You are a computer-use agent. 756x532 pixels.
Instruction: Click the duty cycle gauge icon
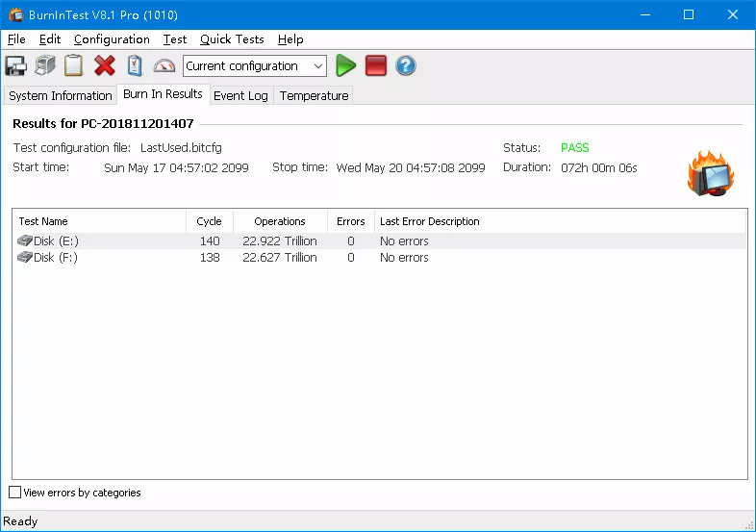click(164, 66)
